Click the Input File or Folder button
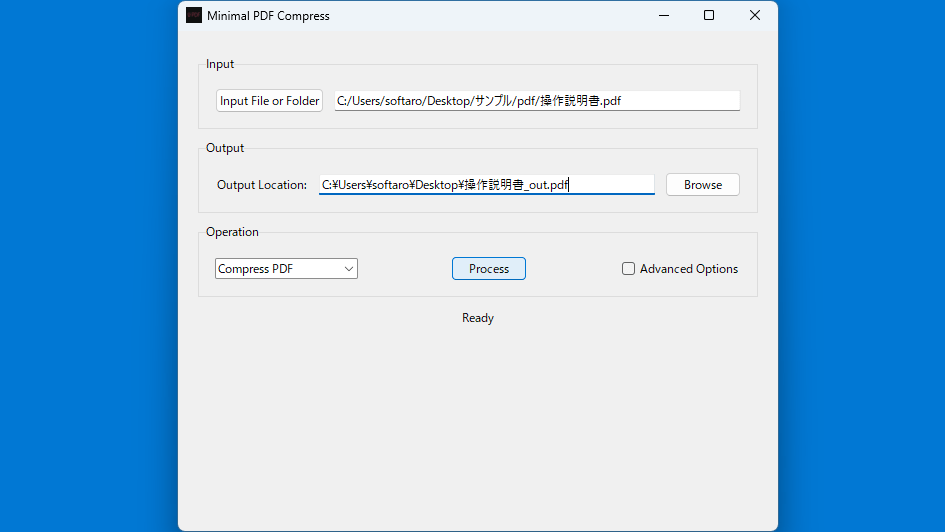 point(269,101)
